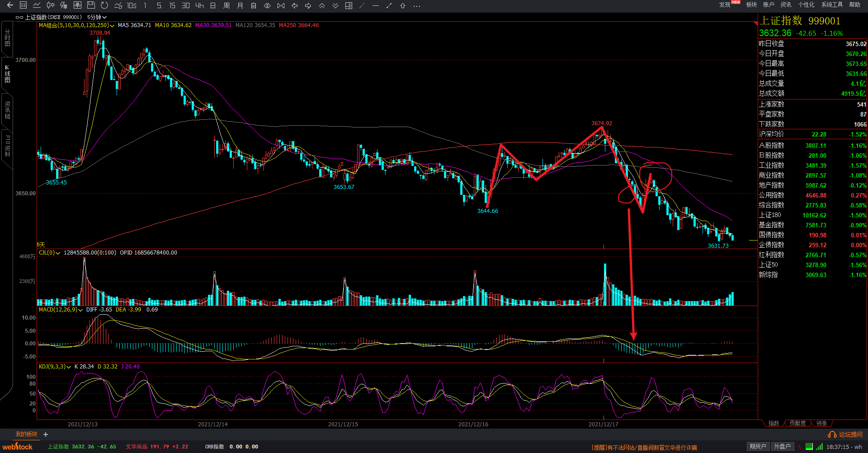
Task: Click the 2021/12/17 date marker on timeline
Action: point(603,424)
